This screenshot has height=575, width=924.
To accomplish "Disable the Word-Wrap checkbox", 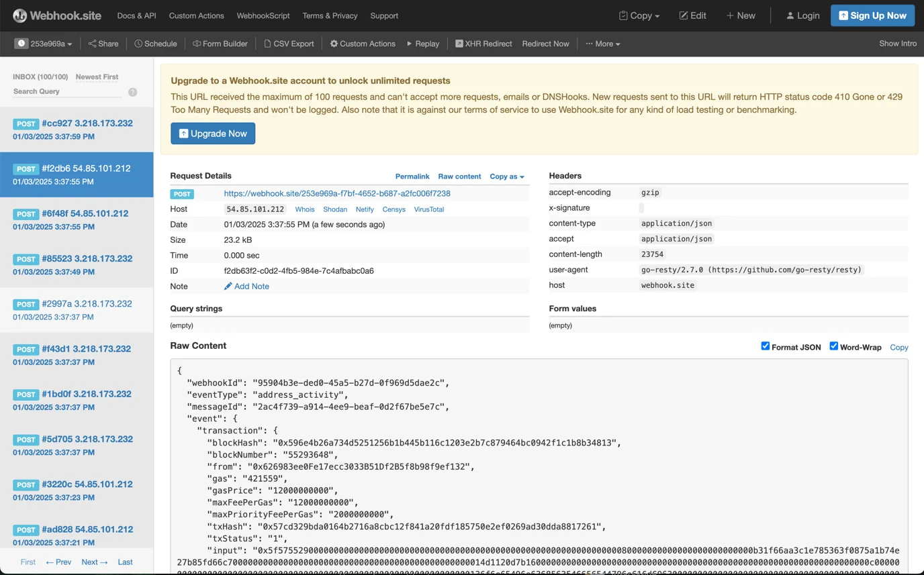I will [x=833, y=346].
